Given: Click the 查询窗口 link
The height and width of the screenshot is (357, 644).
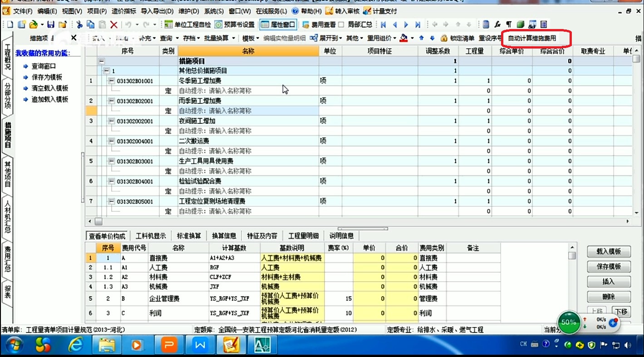Looking at the screenshot, I should coord(44,66).
